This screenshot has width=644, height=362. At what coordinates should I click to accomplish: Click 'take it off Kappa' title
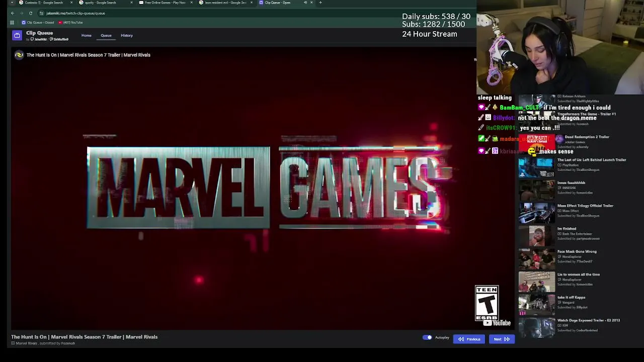point(571,297)
